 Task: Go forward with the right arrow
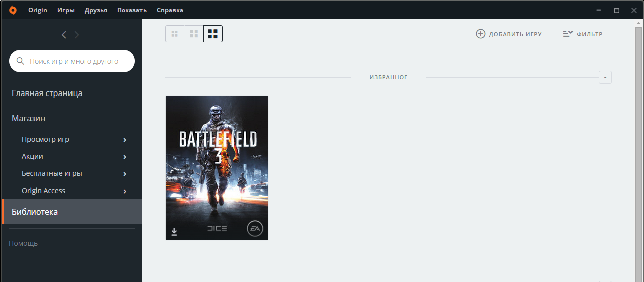click(77, 35)
